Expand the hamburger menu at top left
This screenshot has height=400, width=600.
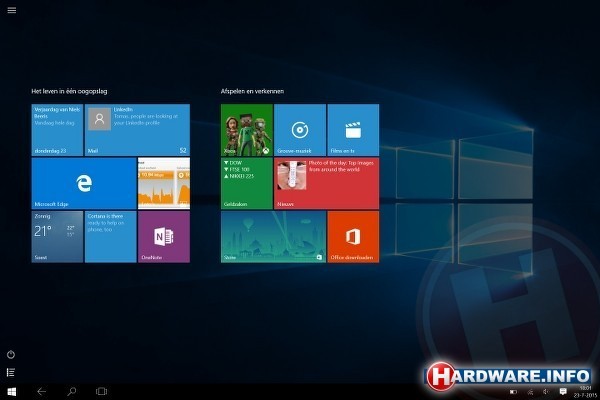click(x=11, y=10)
